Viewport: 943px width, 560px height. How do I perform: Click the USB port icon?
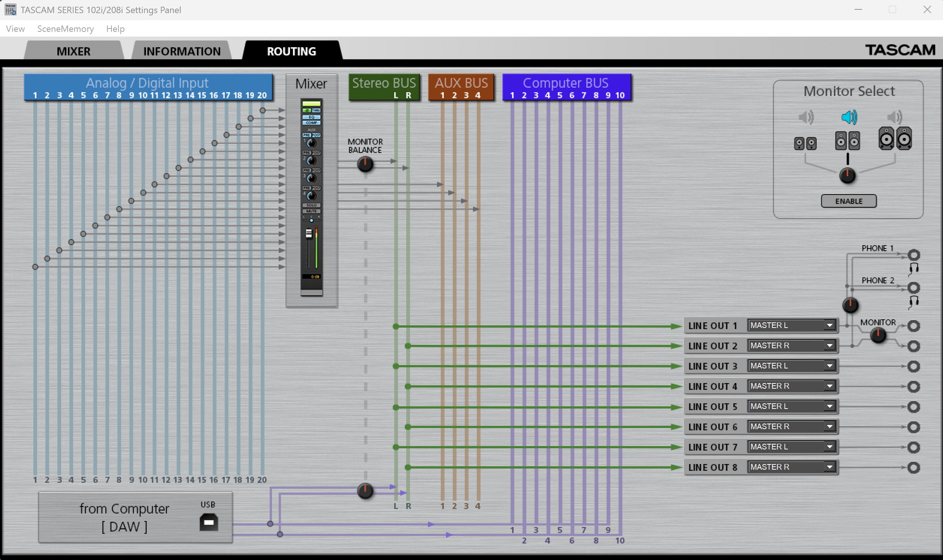(209, 522)
